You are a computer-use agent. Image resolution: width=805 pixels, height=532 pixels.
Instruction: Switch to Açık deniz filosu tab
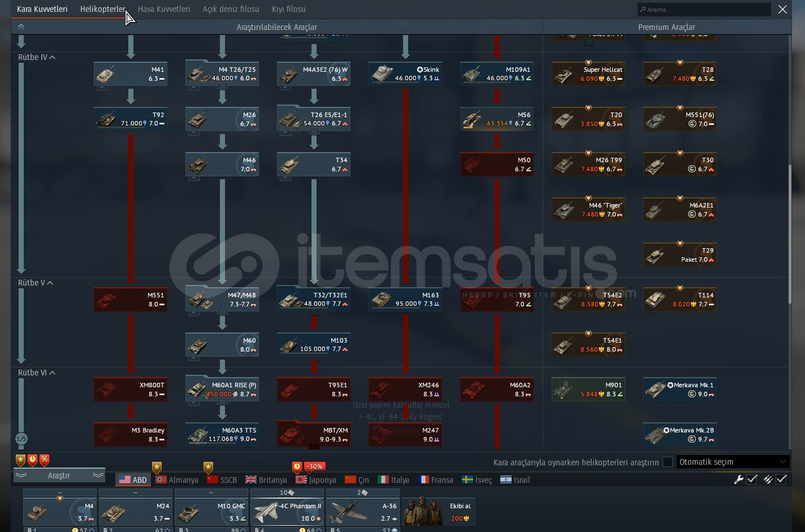231,9
